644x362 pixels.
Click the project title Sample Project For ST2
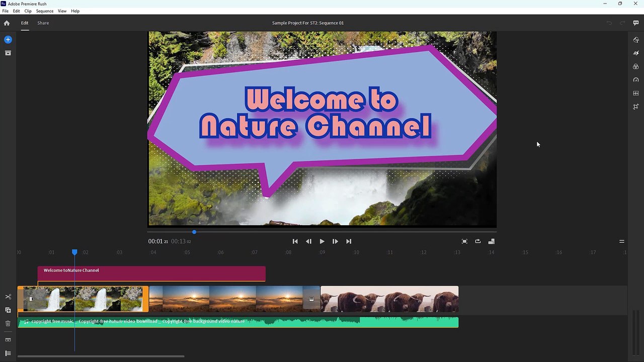[x=308, y=23]
